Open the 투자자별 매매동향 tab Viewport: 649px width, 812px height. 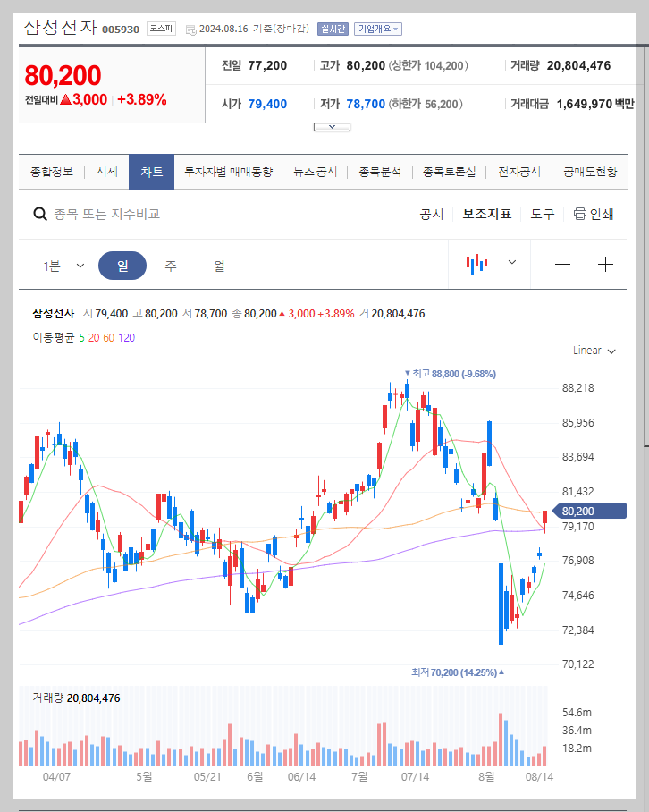point(228,172)
